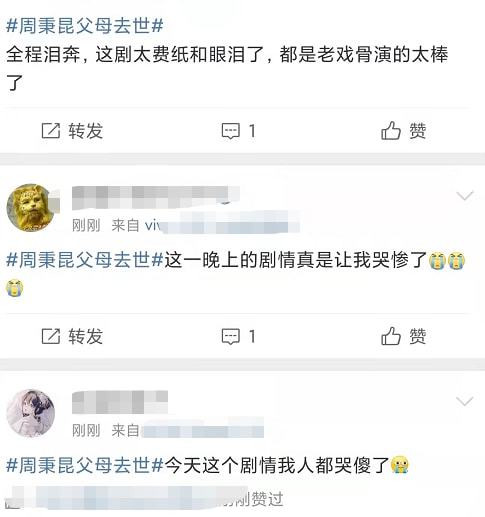Open the post text 今天这个剧情我人都哭傻了
The width and height of the screenshot is (485, 517).
(x=277, y=465)
